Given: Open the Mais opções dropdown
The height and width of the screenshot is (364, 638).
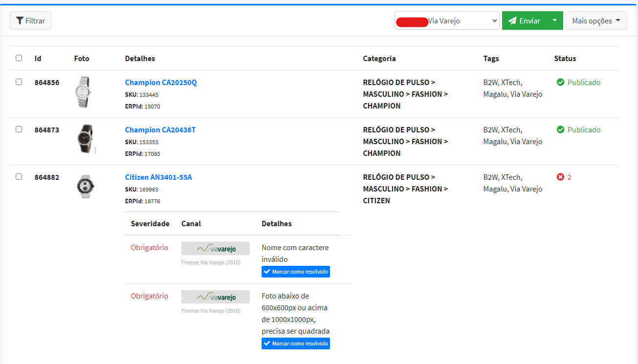Looking at the screenshot, I should (596, 21).
